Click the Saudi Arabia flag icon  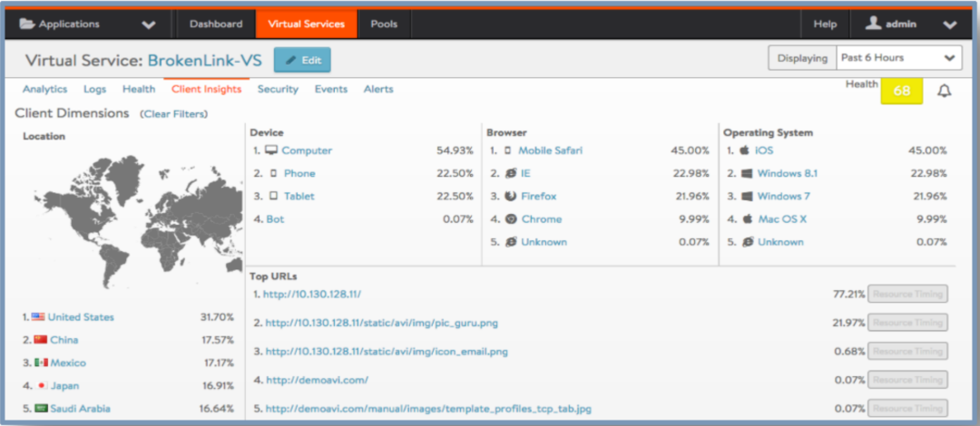(x=41, y=409)
